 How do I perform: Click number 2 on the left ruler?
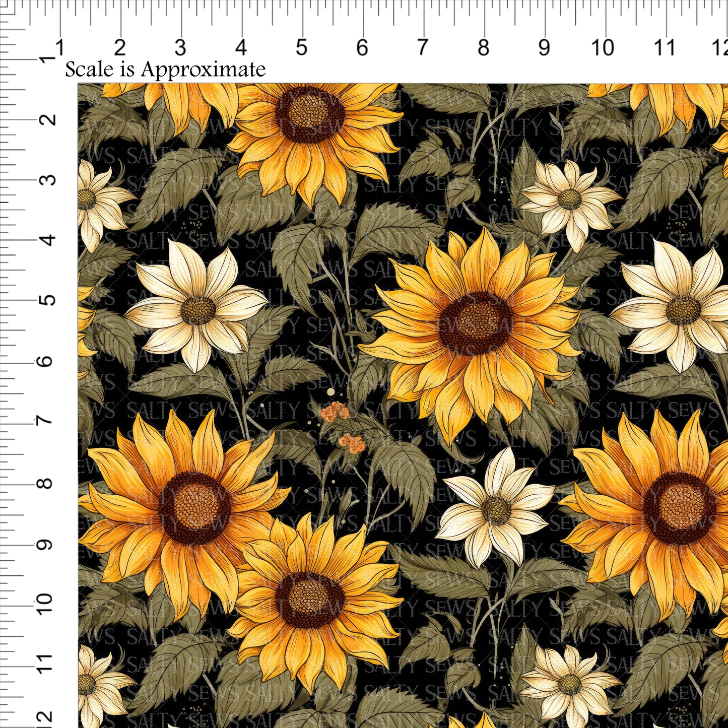click(x=48, y=119)
